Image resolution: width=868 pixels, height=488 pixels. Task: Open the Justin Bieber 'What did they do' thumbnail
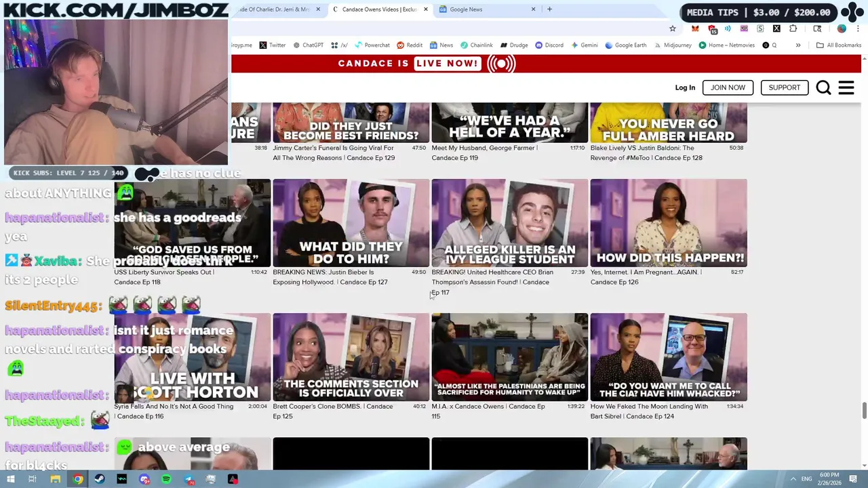pyautogui.click(x=351, y=223)
